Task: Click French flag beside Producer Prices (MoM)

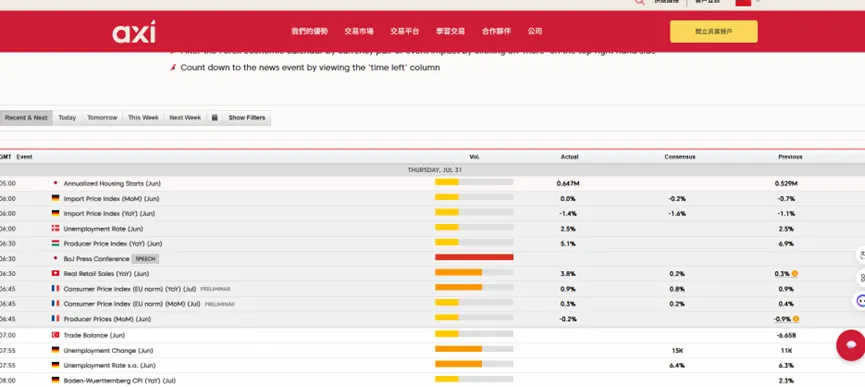Action: (55, 319)
